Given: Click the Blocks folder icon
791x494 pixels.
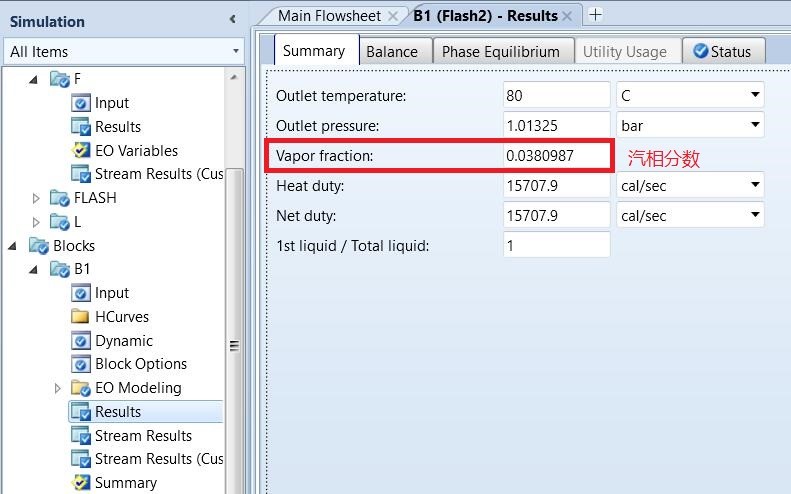Looking at the screenshot, I should pos(39,246).
